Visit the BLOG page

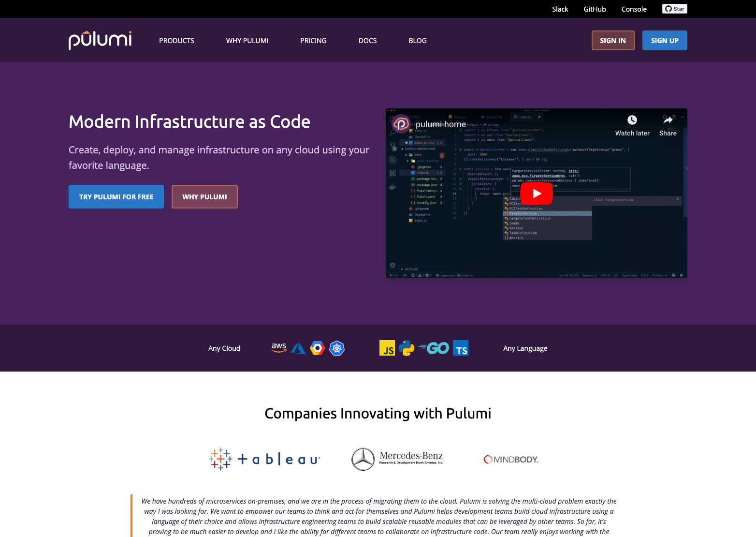pyautogui.click(x=418, y=41)
